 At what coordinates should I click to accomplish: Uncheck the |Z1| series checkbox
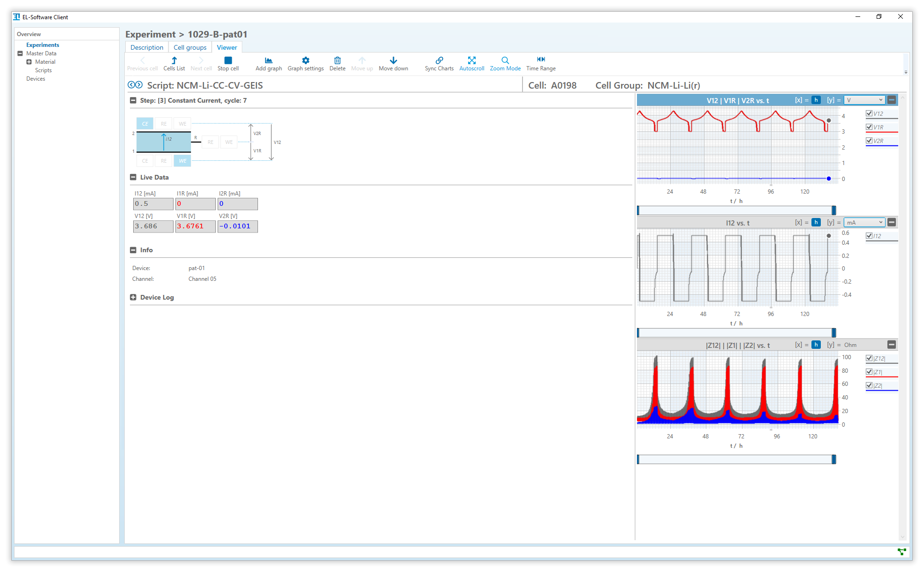869,372
